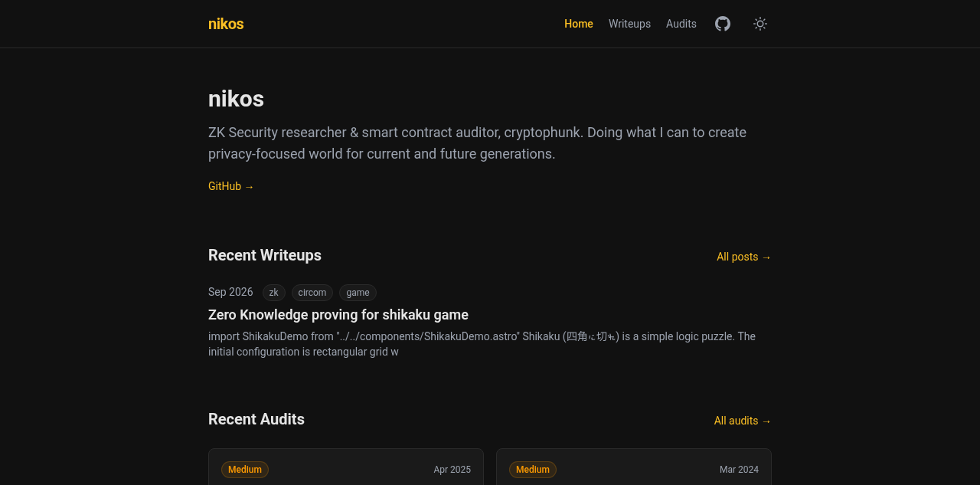Open the Apr 2025 audit card
The height and width of the screenshot is (485, 980).
pyautogui.click(x=346, y=467)
